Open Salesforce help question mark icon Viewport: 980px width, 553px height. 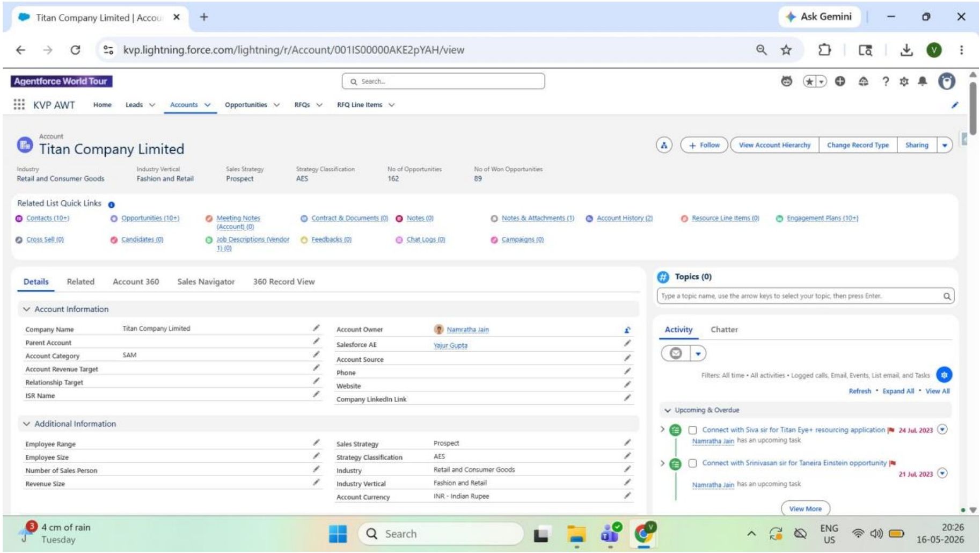885,82
